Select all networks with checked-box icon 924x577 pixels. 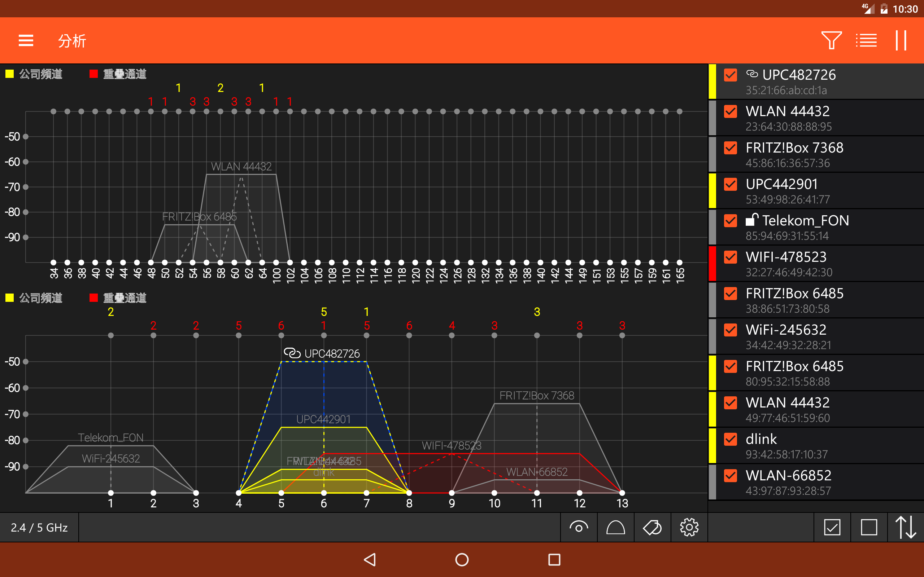(832, 527)
